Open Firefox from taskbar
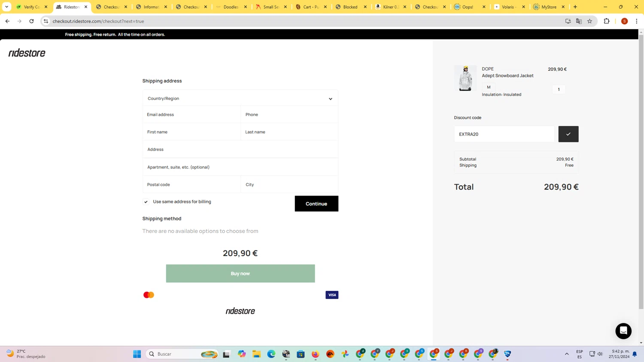Viewport: 644px width, 362px height. [x=316, y=354]
